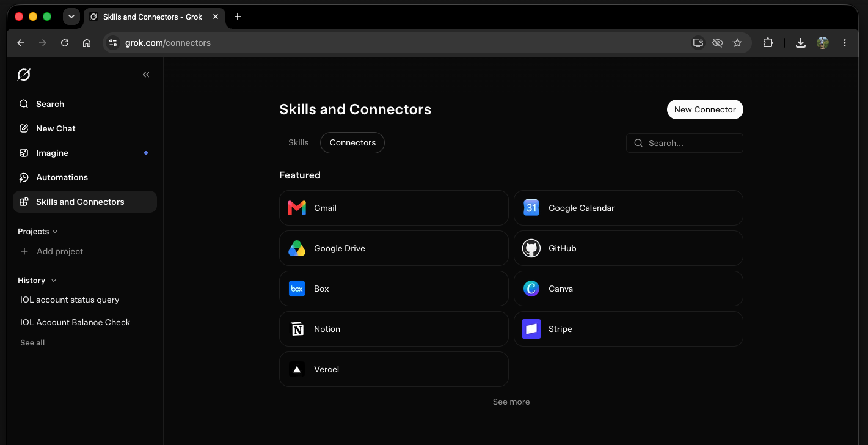Click See more connectors link
Viewport: 868px width, 445px height.
pos(511,402)
